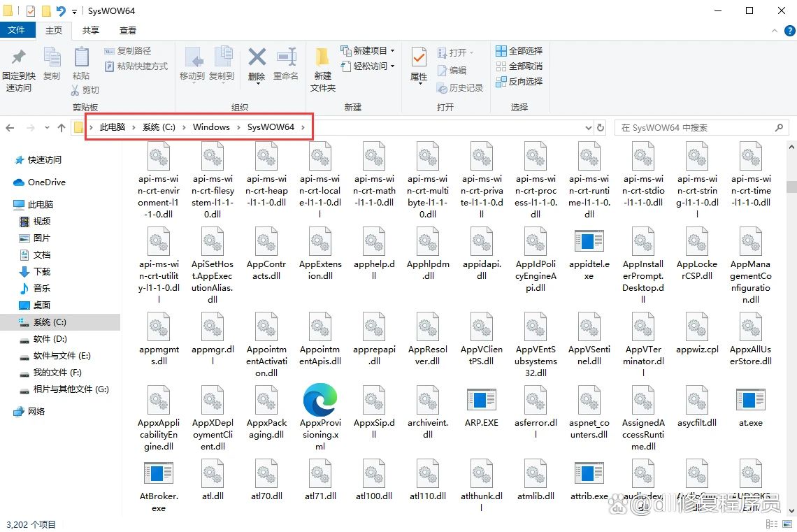Expand the address bar history dropdown
Image resolution: width=797 pixels, height=532 pixels.
[x=588, y=127]
